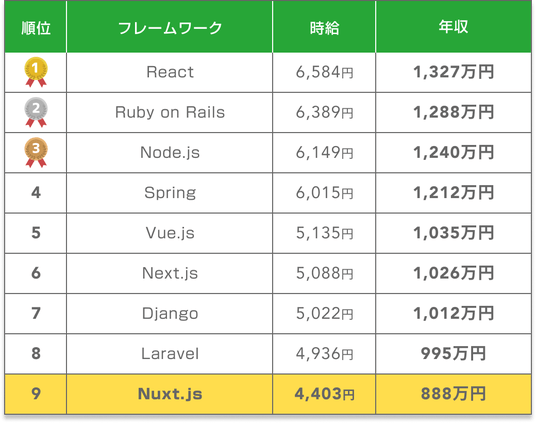Click the silver second-place medal icon
Viewport: 536px width, 423px height.
(x=36, y=112)
